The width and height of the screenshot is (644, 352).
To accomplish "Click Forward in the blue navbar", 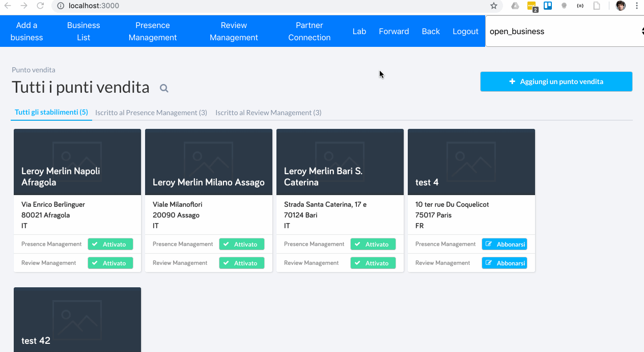I will (394, 31).
